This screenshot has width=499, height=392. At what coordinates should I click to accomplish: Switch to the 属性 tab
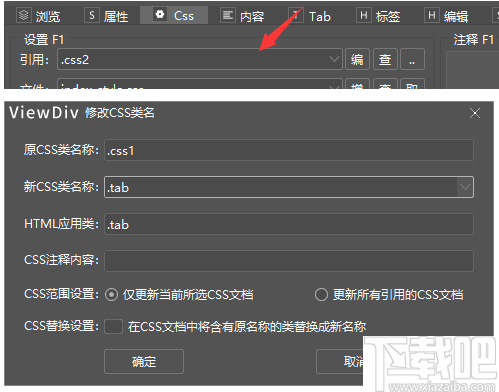107,16
